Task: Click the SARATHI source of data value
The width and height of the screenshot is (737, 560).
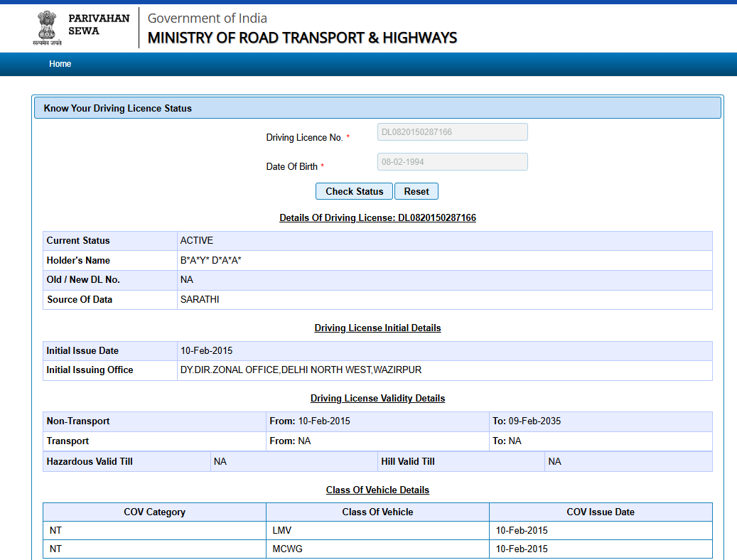Action: 200,300
